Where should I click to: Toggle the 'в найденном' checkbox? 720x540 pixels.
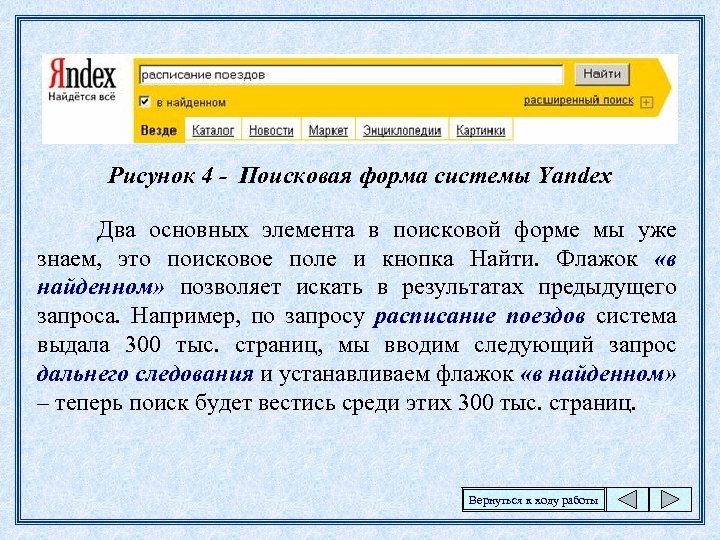point(144,101)
